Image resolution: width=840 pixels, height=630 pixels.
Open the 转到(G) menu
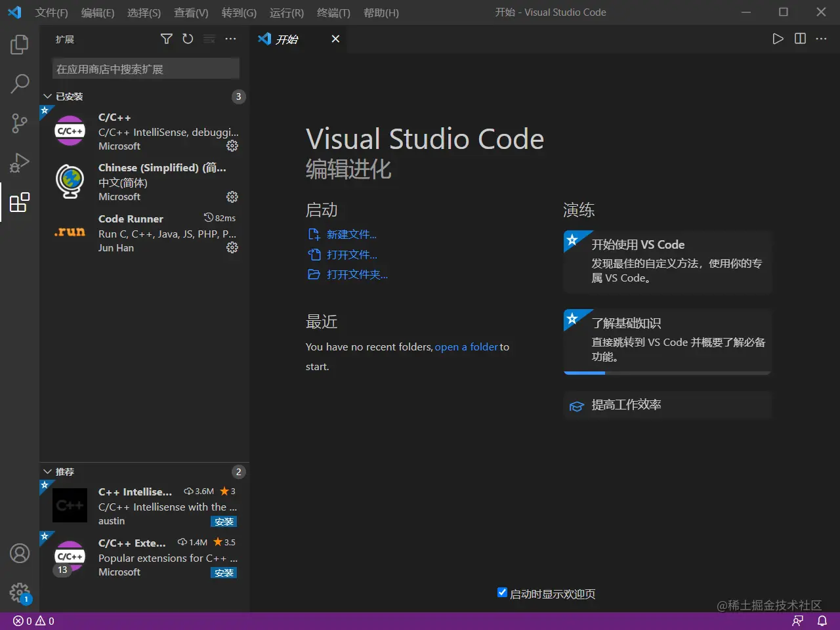coord(239,12)
